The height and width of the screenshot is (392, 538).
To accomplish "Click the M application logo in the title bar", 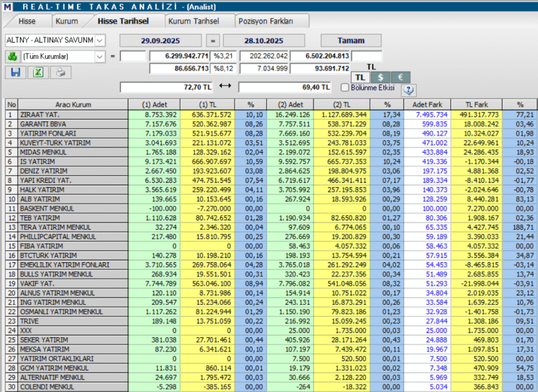I will [7, 6].
